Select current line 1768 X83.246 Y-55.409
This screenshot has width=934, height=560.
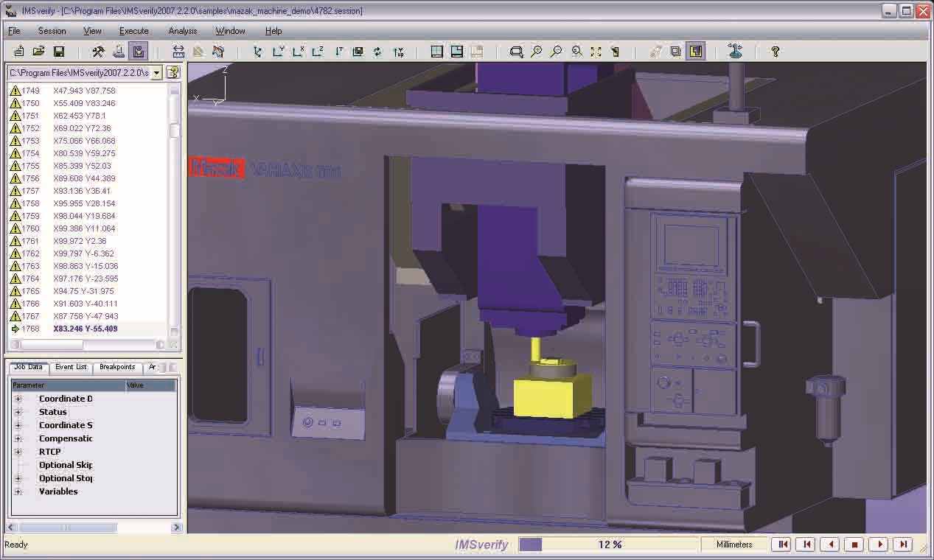88,329
